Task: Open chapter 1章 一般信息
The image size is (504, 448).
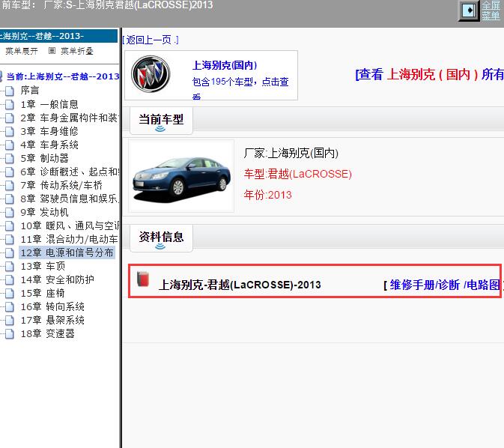Action: (x=49, y=104)
